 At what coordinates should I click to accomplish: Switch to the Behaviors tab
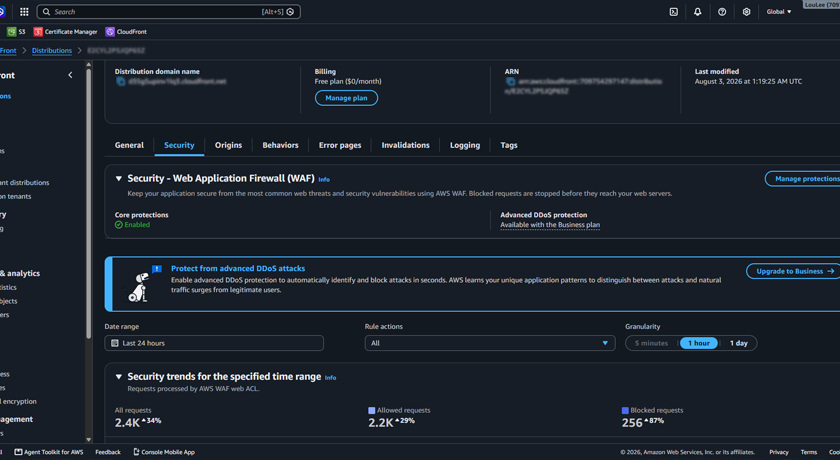(280, 145)
